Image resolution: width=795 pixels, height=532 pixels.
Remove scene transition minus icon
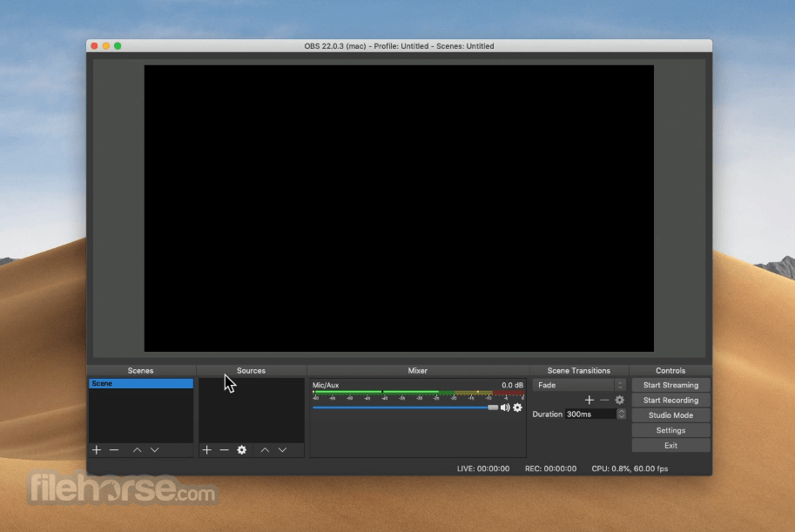tap(604, 401)
